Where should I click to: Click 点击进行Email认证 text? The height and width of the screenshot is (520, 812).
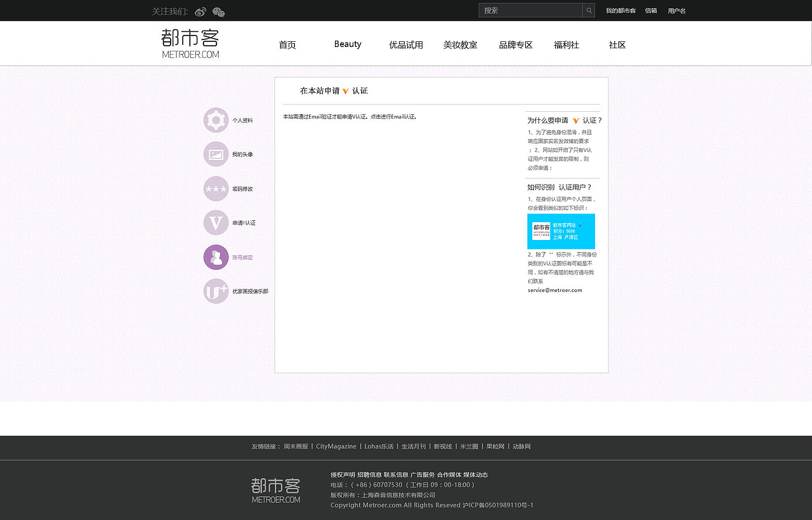tap(393, 117)
